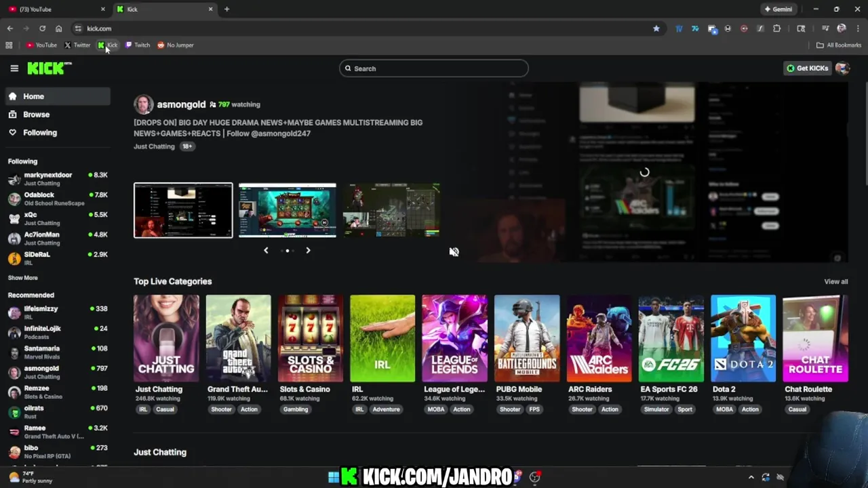
Task: Click the Kick logo
Action: 49,68
